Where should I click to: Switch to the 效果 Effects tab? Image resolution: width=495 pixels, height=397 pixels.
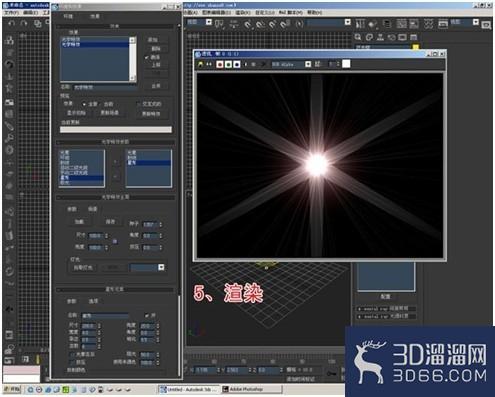tap(95, 16)
